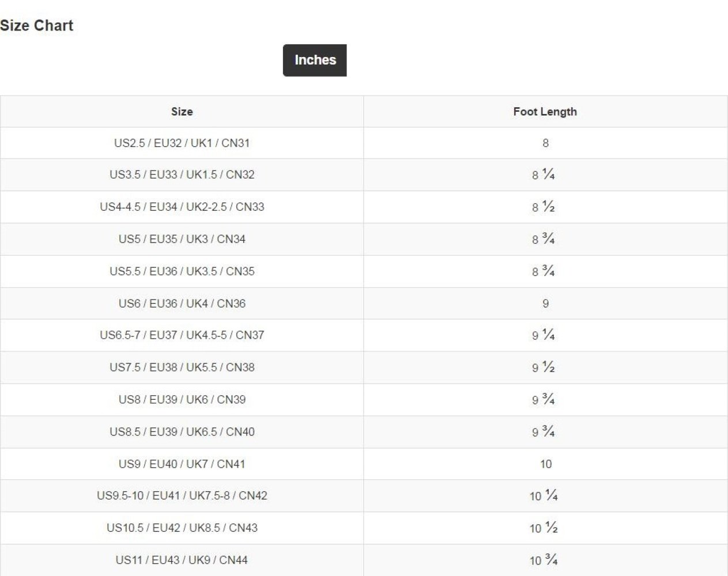Choose the US9.5-10 / EU41 size row
Image resolution: width=728 pixels, height=576 pixels.
tap(182, 495)
